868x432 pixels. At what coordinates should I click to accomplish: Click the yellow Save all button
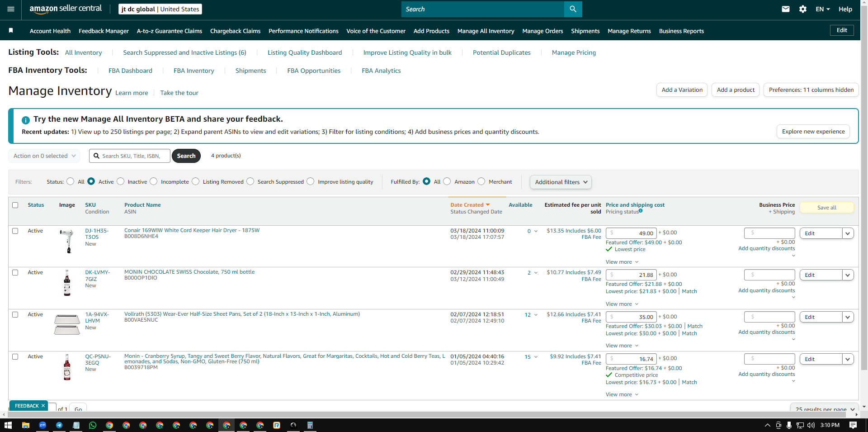tap(827, 208)
